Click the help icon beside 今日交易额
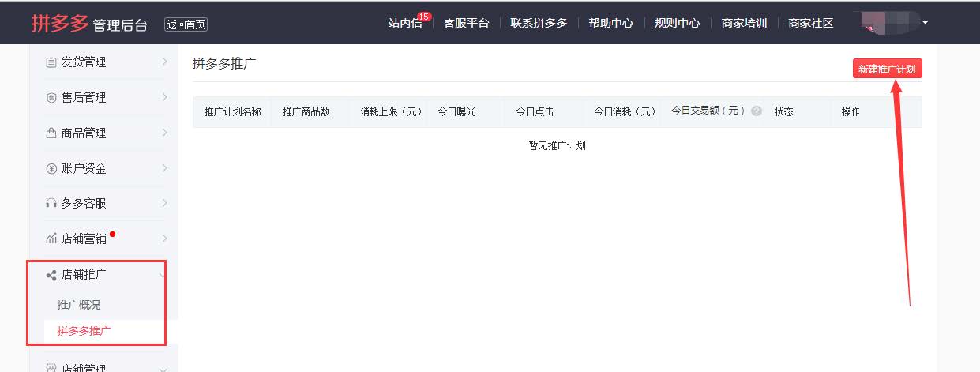The height and width of the screenshot is (372, 980). [757, 111]
